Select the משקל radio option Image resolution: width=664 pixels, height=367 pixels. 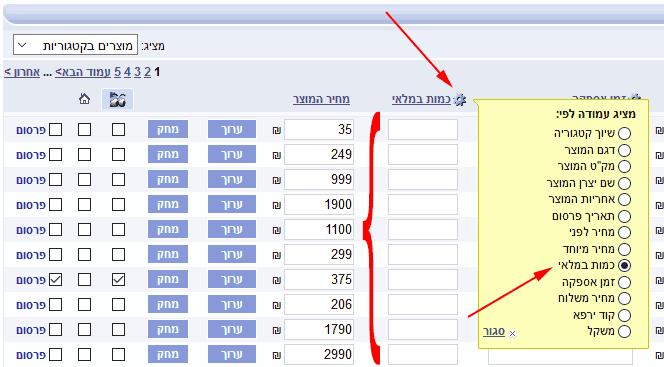(x=624, y=332)
